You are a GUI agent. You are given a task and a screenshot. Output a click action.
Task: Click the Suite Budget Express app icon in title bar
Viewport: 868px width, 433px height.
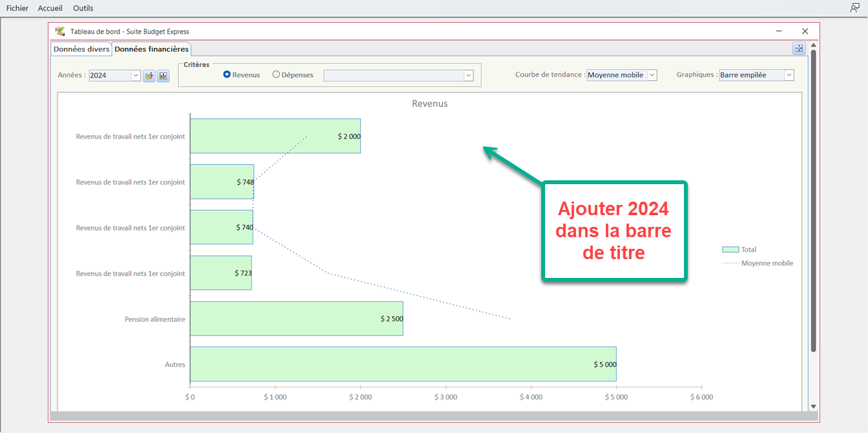tap(60, 31)
